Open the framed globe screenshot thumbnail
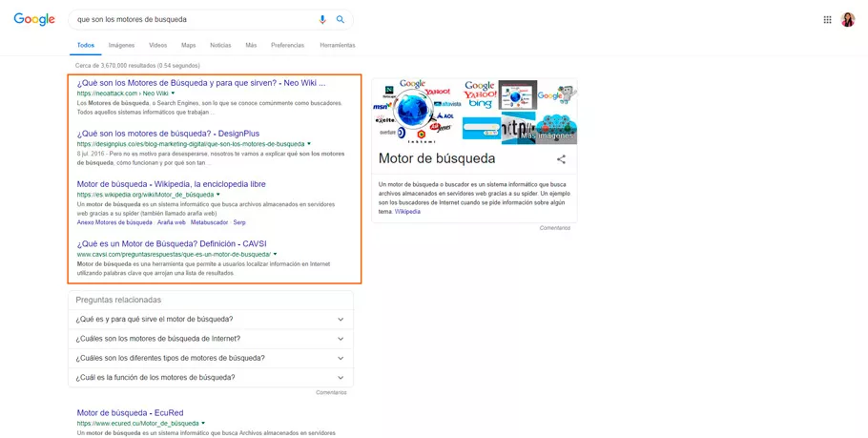This screenshot has width=868, height=438. point(518,94)
